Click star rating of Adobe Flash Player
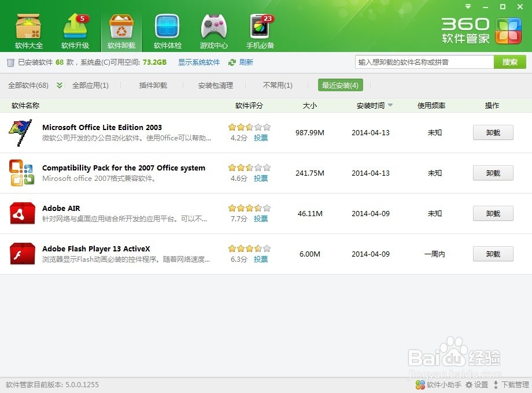532x393 pixels. (249, 248)
